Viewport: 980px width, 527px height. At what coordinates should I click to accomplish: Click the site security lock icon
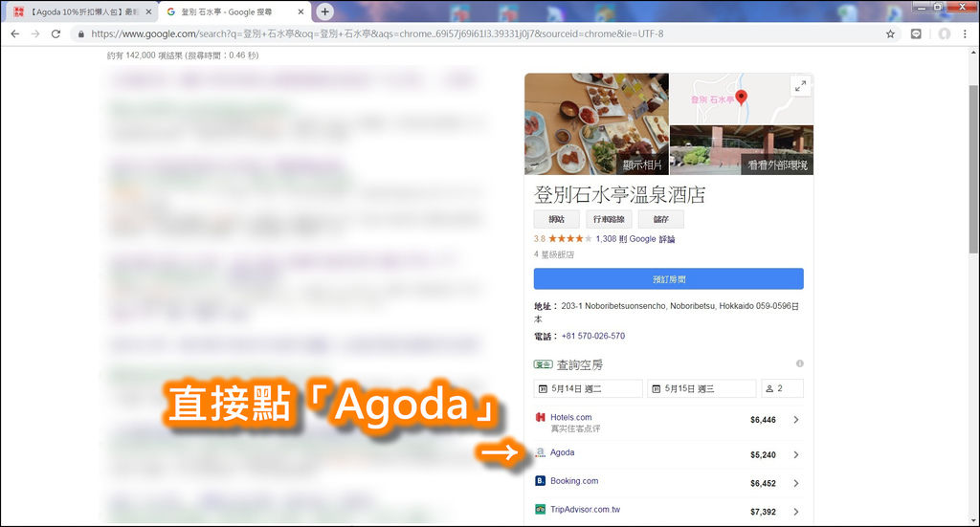(80, 33)
